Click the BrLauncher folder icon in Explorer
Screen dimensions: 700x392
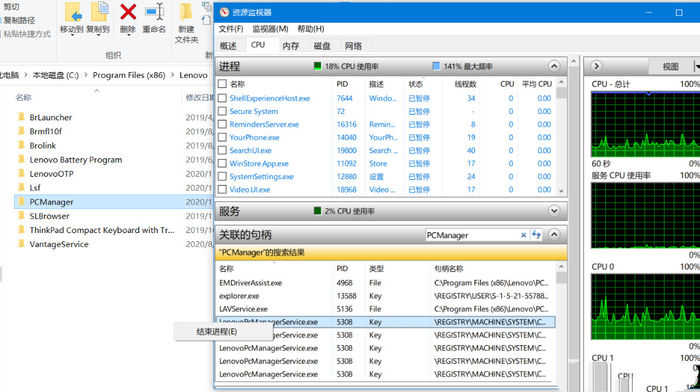(21, 117)
